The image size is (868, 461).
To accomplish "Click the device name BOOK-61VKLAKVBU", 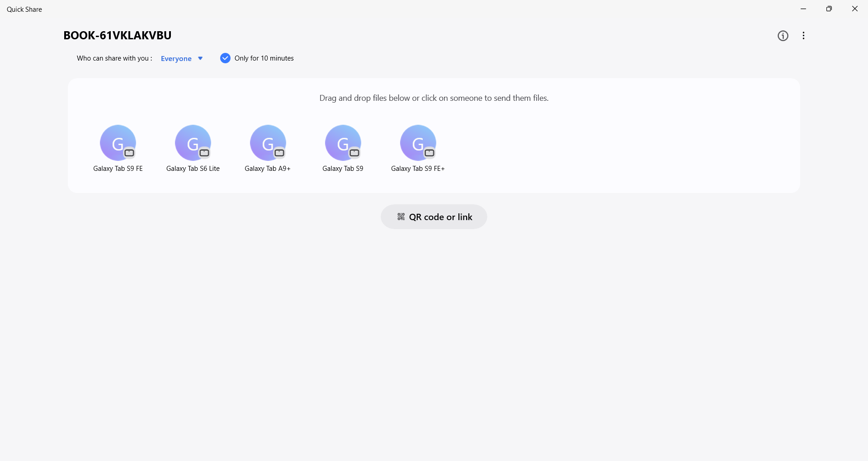I will tap(118, 35).
